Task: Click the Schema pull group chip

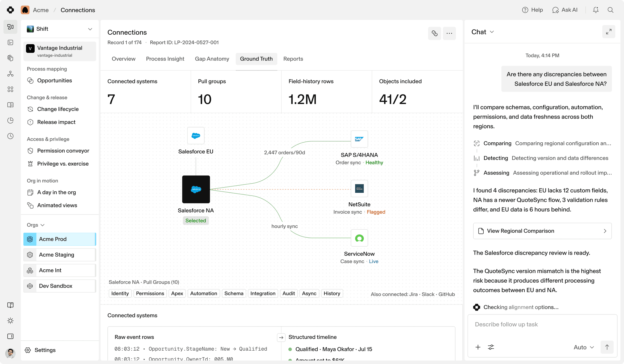Action: pos(234,294)
